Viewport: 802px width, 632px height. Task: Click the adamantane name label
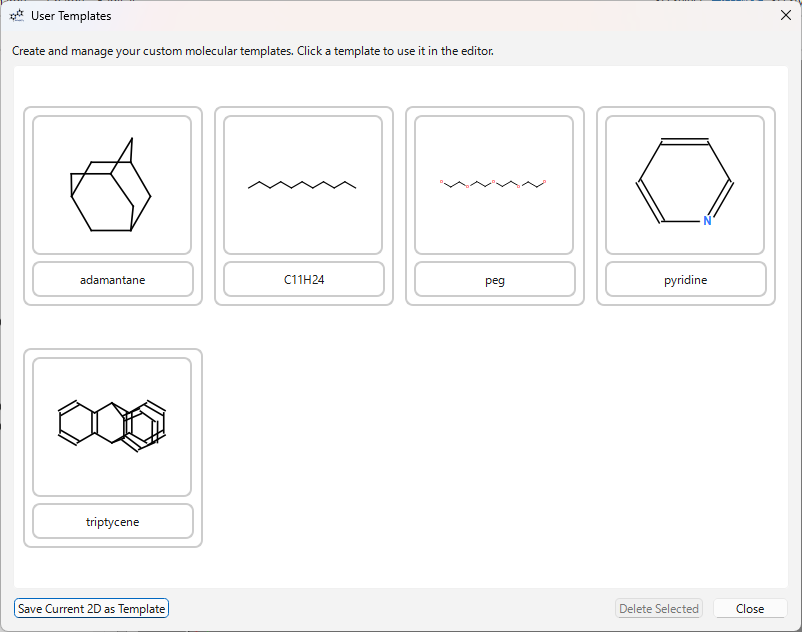click(113, 280)
